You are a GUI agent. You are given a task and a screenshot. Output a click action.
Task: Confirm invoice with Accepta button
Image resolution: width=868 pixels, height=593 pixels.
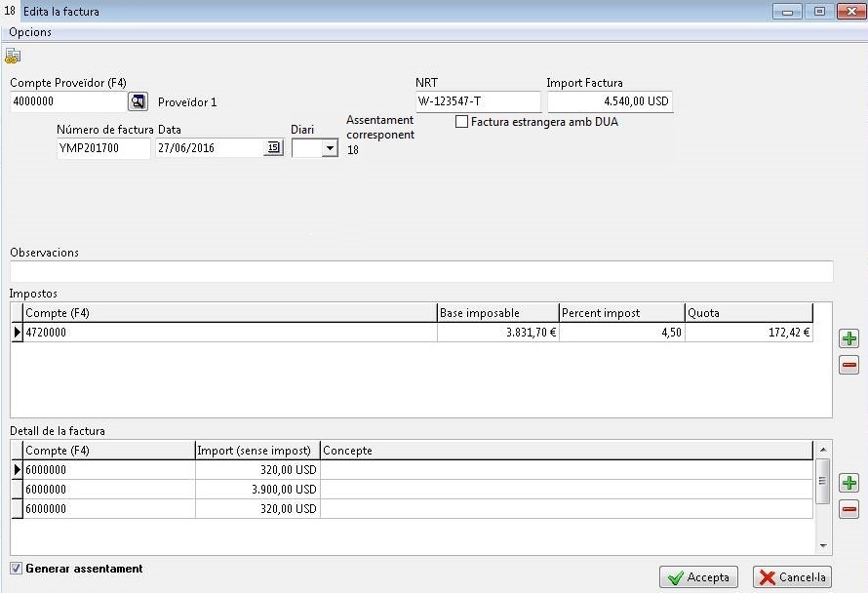coord(698,577)
